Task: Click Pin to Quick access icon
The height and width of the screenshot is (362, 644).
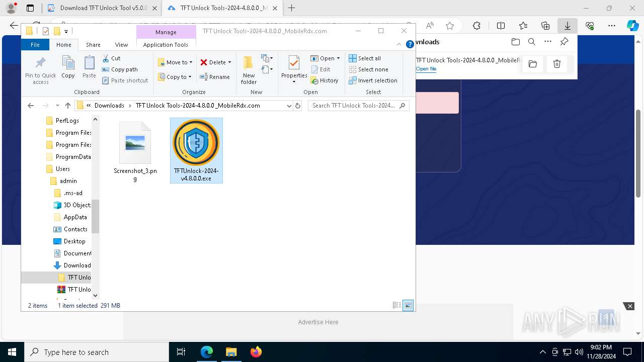Action: [x=41, y=70]
